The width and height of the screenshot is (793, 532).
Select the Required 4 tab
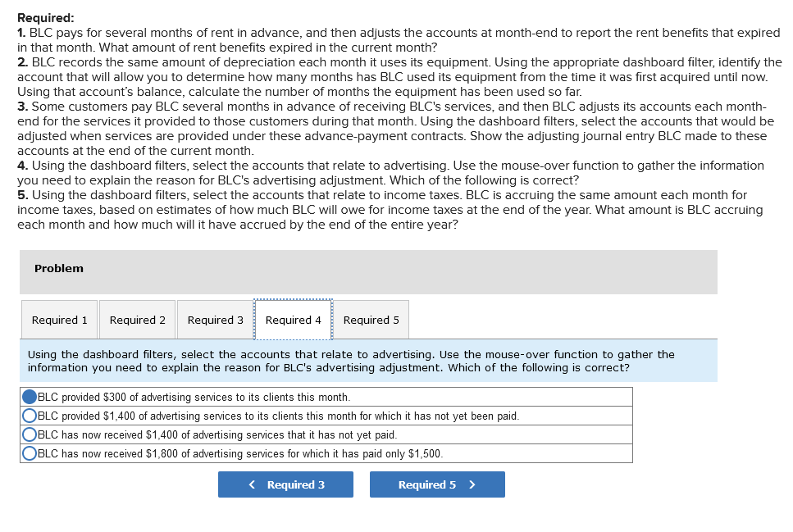click(293, 320)
